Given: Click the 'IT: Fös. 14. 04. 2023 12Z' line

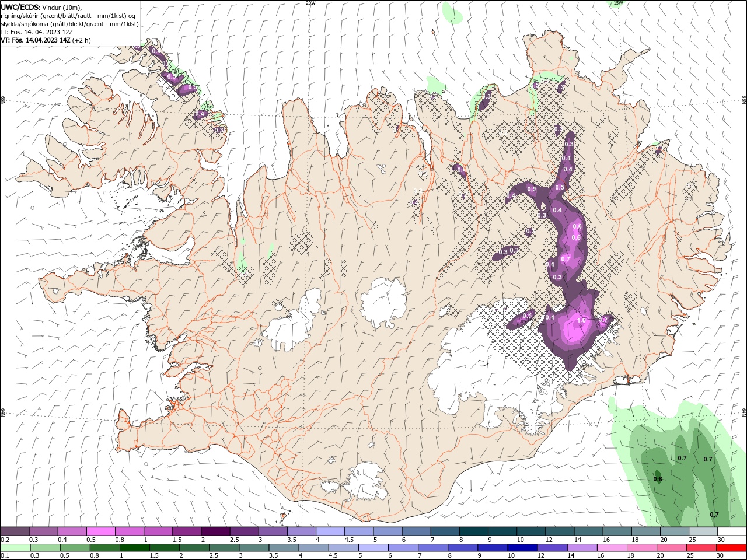Looking at the screenshot, I should coord(37,32).
